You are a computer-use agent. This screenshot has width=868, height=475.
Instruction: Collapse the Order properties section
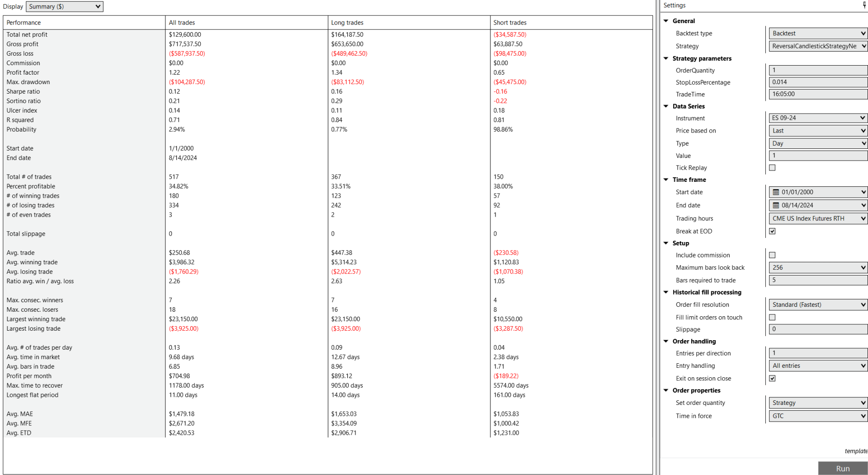[x=666, y=390]
